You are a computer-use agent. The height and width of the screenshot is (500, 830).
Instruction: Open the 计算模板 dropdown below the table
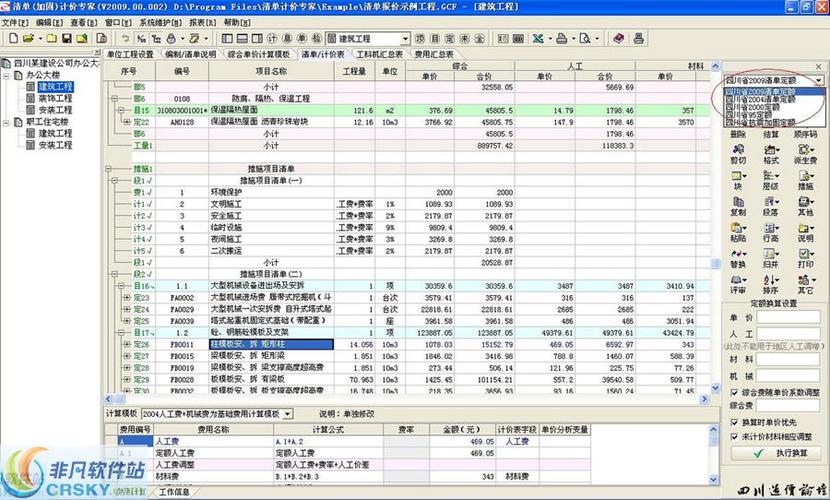point(287,414)
